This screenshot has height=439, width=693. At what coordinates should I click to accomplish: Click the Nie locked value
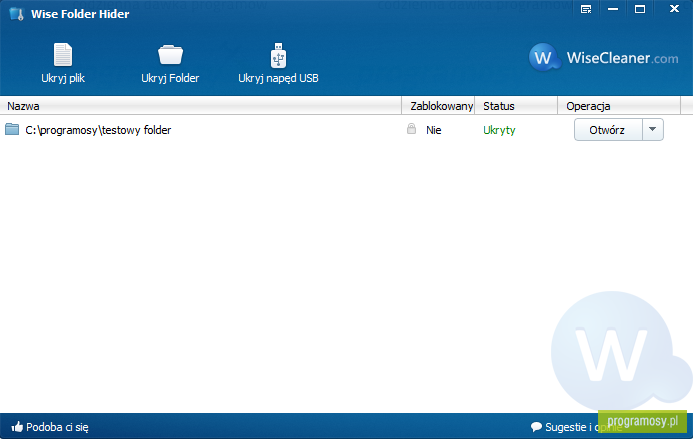coord(434,130)
